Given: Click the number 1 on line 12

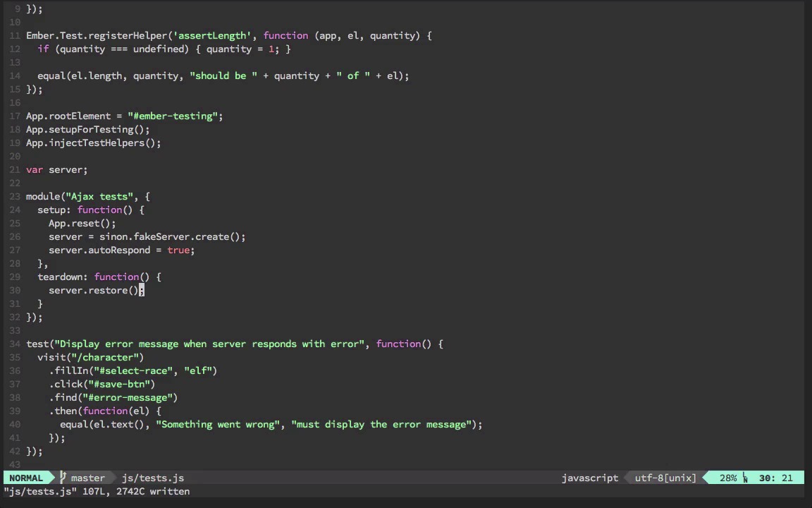Looking at the screenshot, I should 271,49.
